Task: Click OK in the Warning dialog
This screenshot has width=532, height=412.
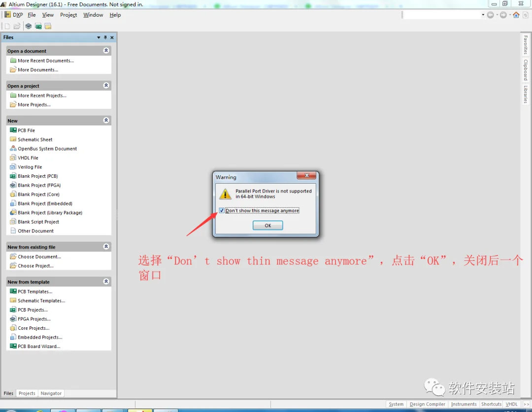Action: point(267,225)
